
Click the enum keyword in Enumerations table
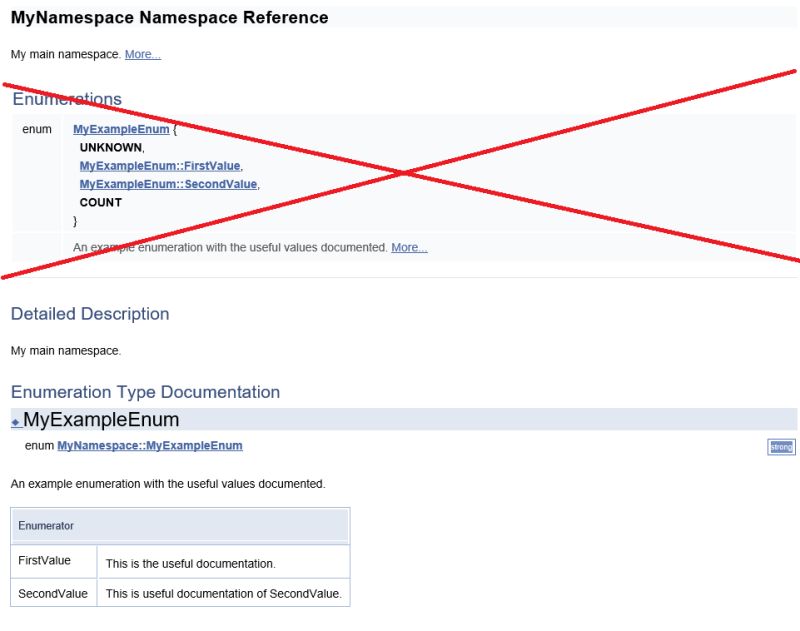tap(36, 129)
